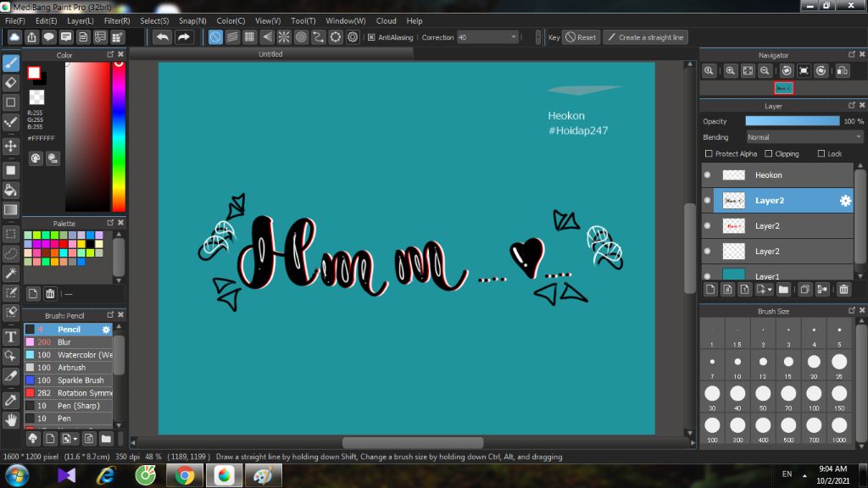Image resolution: width=868 pixels, height=488 pixels.
Task: Hide the bottom Layer2 with blank thumbnail
Action: [x=708, y=251]
